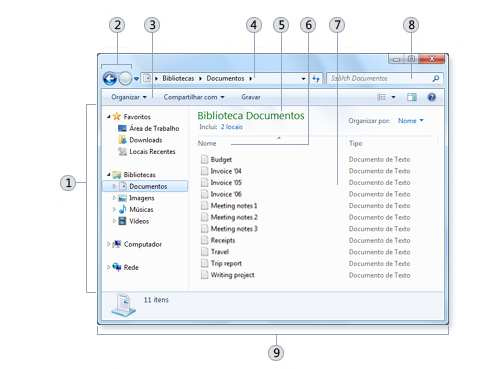Click the Back navigation arrow button

(x=110, y=78)
